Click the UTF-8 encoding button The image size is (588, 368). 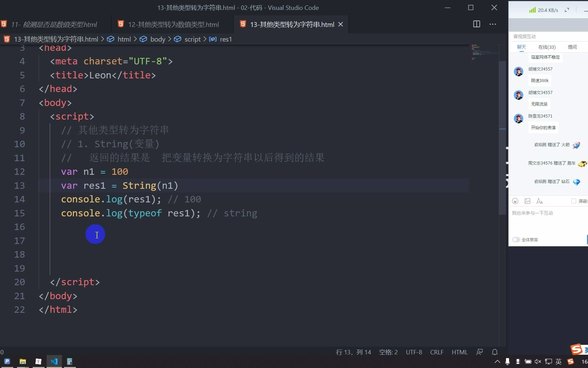(x=414, y=352)
